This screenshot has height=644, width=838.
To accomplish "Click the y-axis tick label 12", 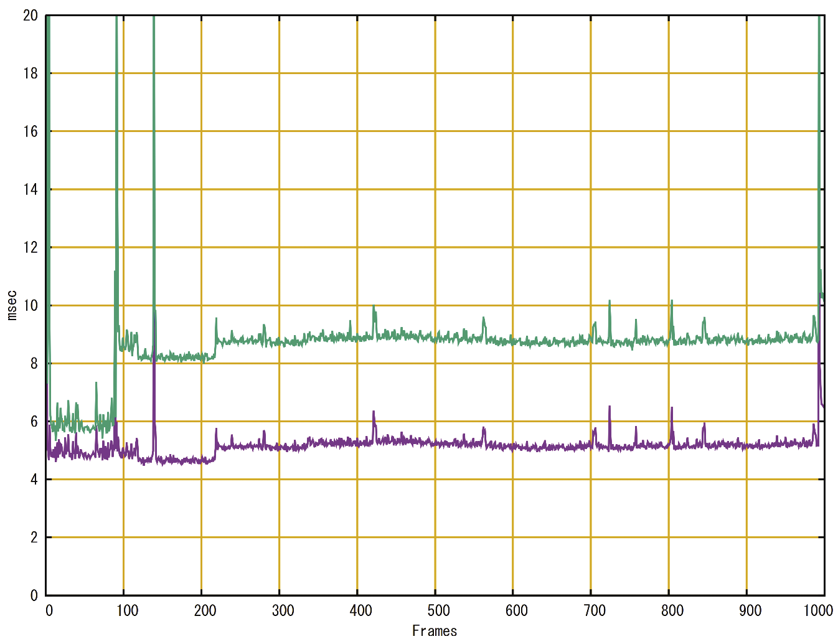I will 31,247.
